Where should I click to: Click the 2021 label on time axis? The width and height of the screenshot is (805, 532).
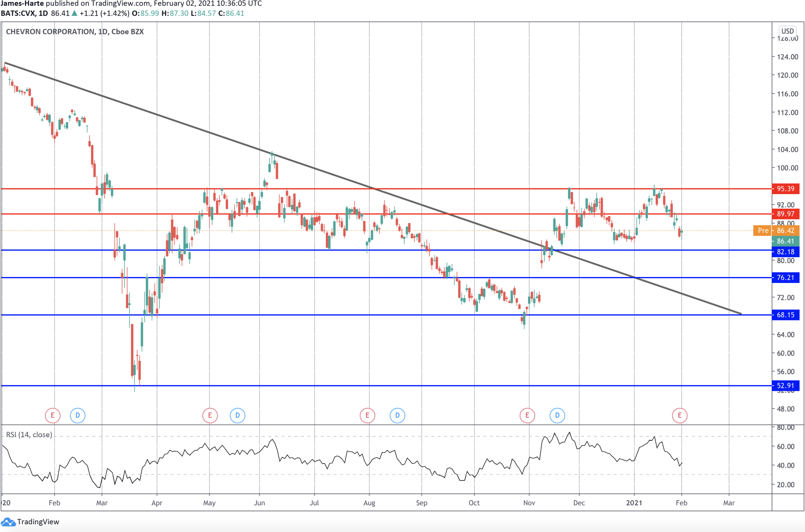pos(634,503)
